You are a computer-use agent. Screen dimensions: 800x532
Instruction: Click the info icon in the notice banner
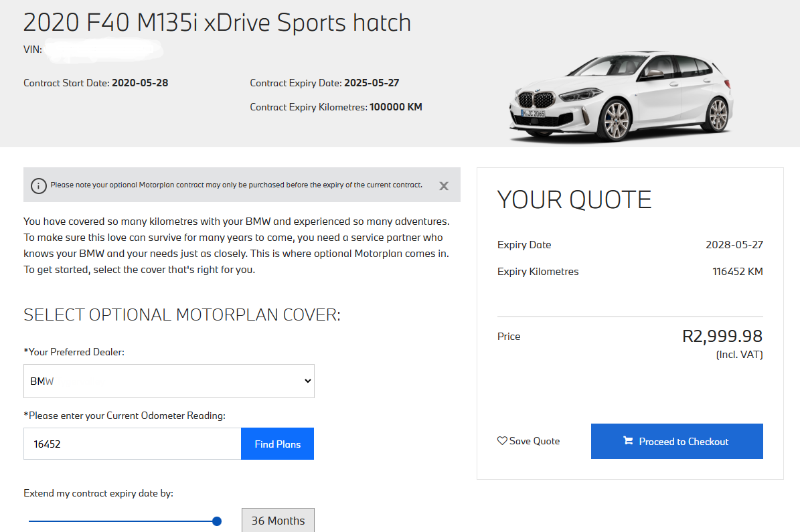[x=39, y=186]
